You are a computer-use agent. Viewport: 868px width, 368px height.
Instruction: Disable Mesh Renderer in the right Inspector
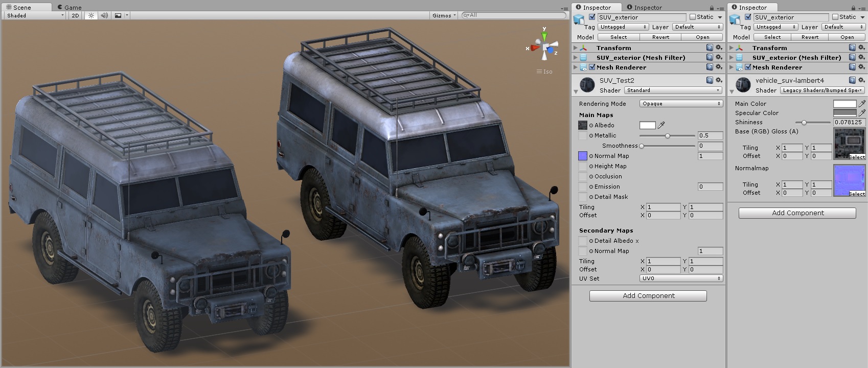click(748, 67)
